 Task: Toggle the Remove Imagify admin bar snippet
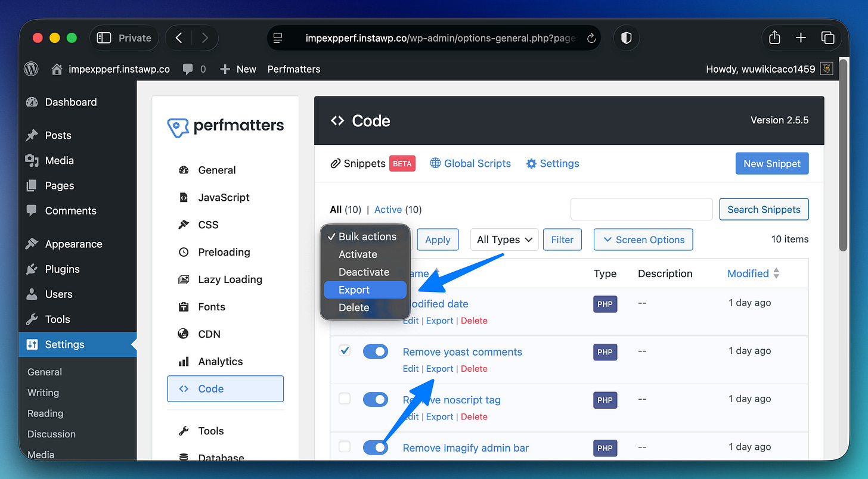point(376,447)
